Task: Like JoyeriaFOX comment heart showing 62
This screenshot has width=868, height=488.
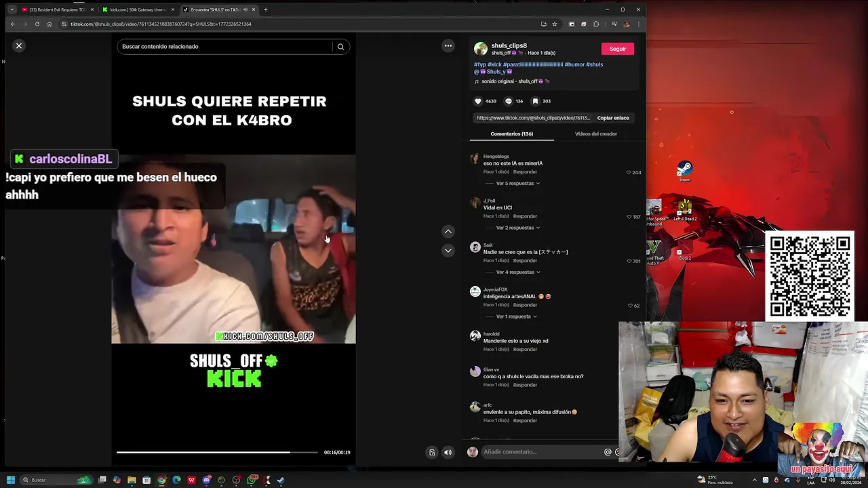Action: point(630,306)
